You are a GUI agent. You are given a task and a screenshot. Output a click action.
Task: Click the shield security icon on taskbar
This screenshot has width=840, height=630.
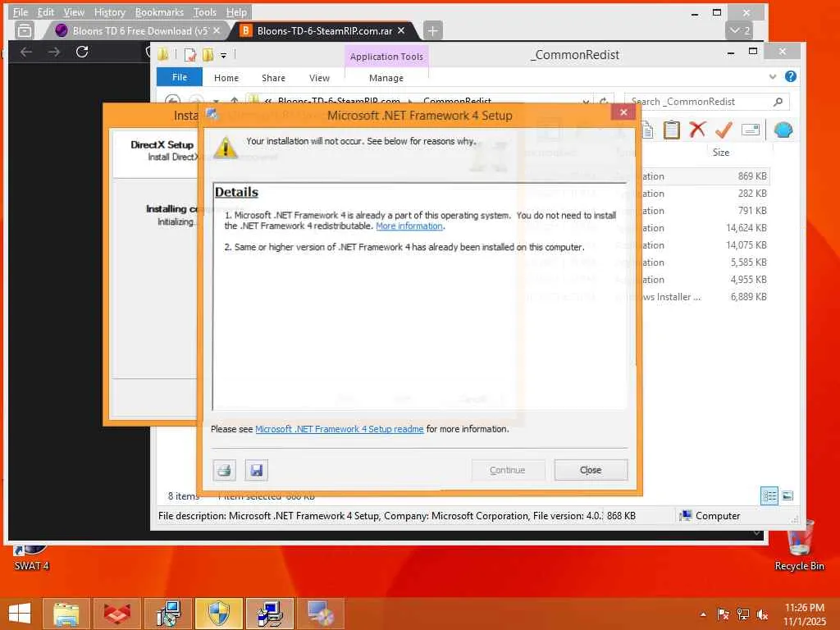(218, 614)
